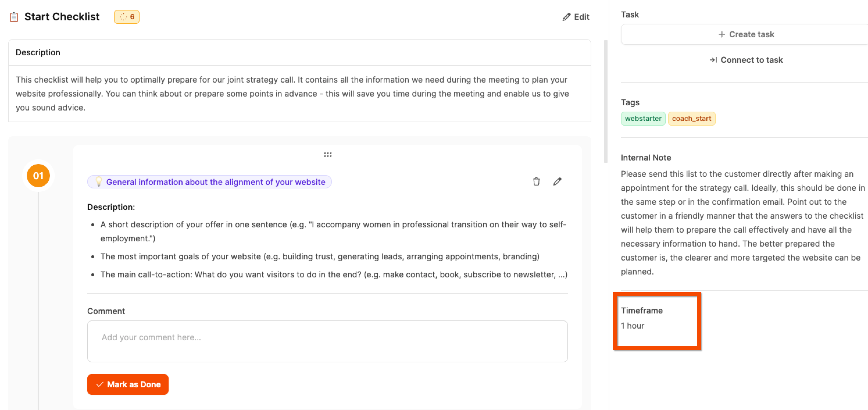Screen dimensions: 868x410
Task: Click the clipboard icon beside Start Checklist
Action: [x=14, y=17]
